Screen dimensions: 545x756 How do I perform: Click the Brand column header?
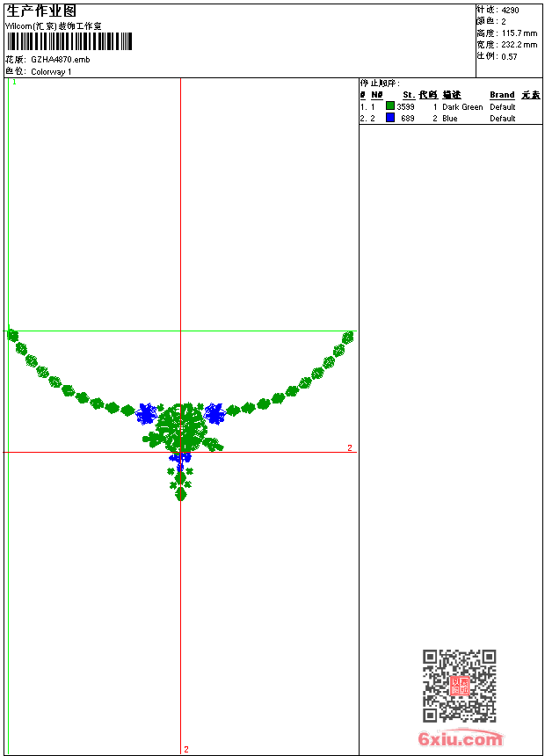[502, 95]
